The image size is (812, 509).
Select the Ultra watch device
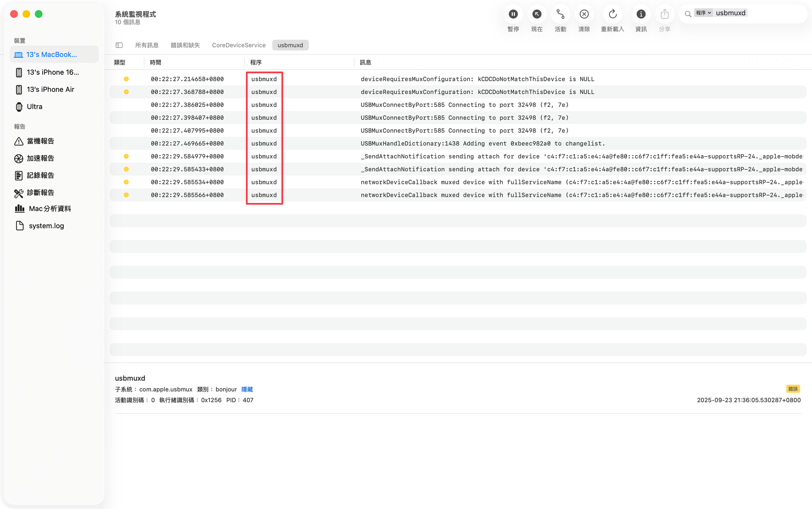click(x=54, y=107)
